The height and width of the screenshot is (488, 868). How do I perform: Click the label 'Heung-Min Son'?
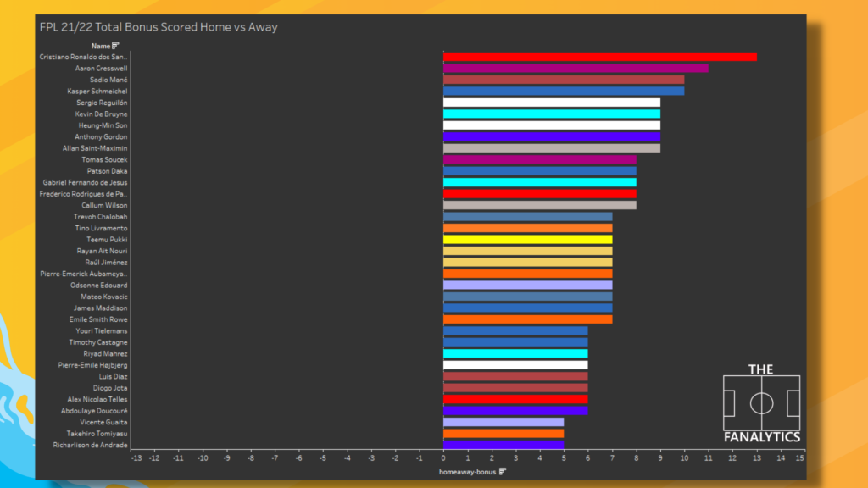point(103,125)
